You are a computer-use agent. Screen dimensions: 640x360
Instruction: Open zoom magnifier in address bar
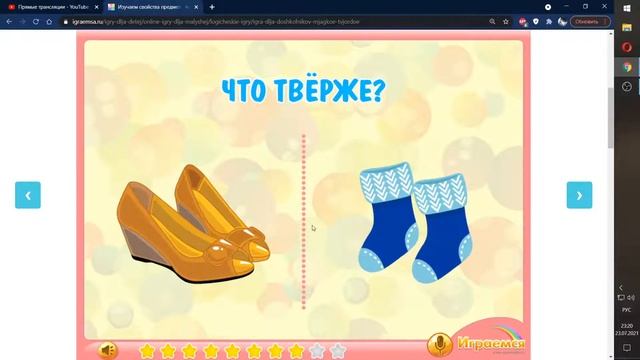[492, 22]
